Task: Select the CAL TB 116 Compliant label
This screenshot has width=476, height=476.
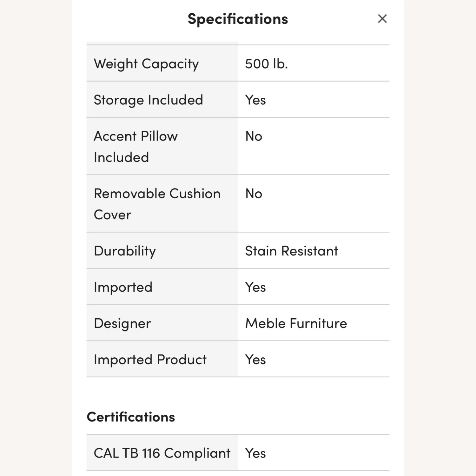Action: coord(162,453)
